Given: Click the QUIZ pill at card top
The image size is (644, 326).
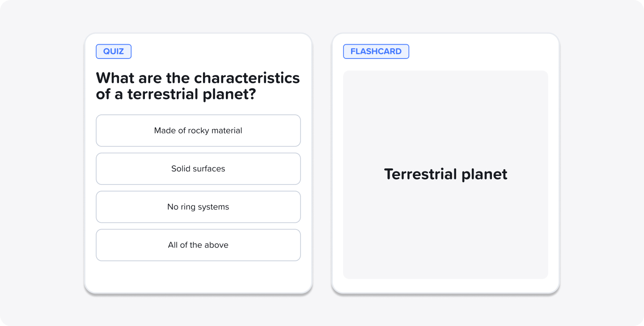Looking at the screenshot, I should click(x=113, y=51).
